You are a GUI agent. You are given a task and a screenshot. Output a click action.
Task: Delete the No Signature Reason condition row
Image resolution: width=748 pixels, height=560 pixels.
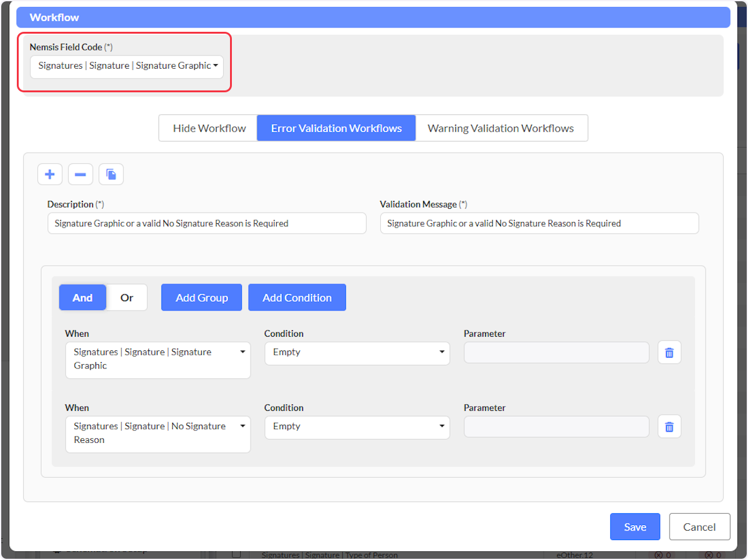pyautogui.click(x=669, y=427)
